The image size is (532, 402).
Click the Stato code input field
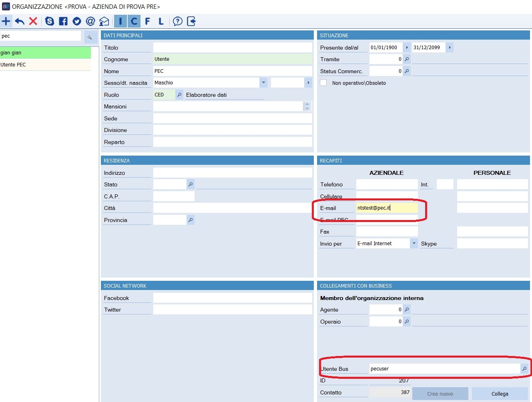[x=170, y=184]
